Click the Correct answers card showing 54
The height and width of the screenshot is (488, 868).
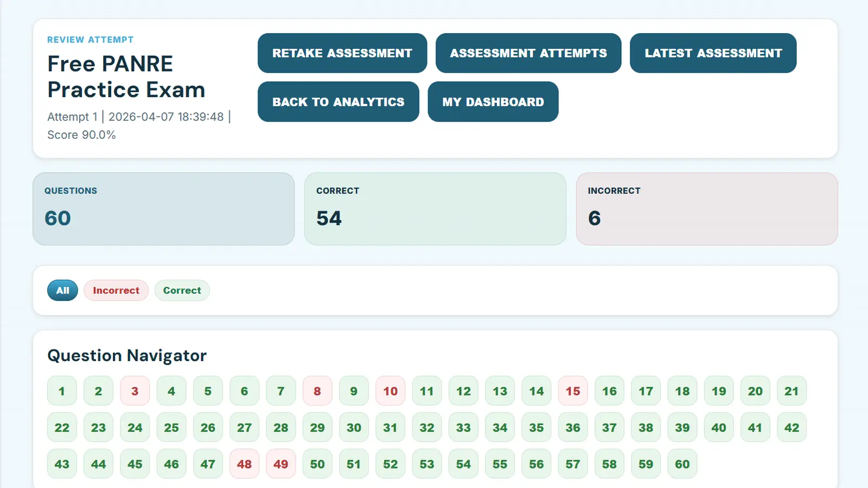[x=435, y=209]
